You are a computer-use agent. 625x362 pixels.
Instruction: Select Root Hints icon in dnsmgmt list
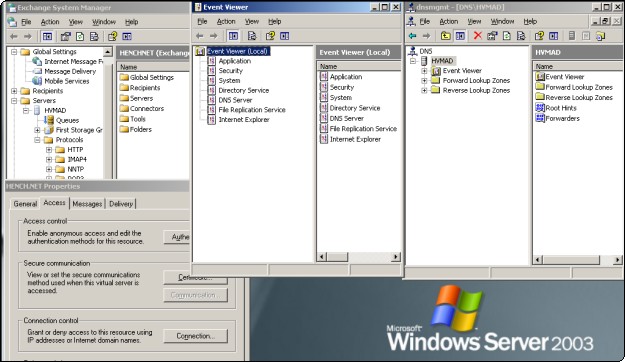pyautogui.click(x=540, y=108)
